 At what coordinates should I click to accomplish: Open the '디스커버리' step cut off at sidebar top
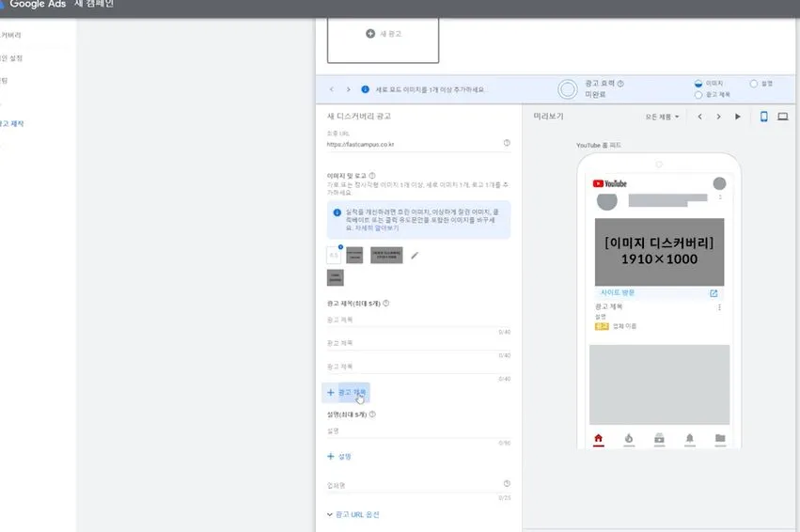coord(10,35)
